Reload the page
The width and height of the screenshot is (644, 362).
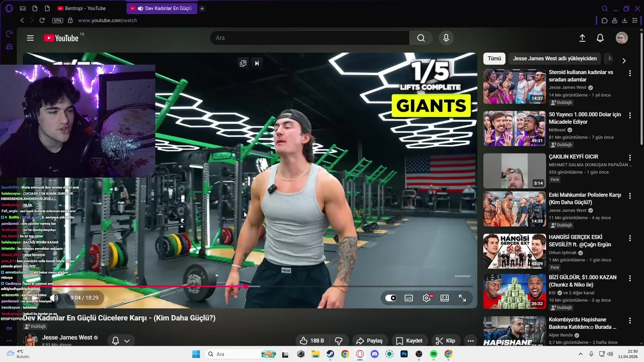pyautogui.click(x=42, y=21)
